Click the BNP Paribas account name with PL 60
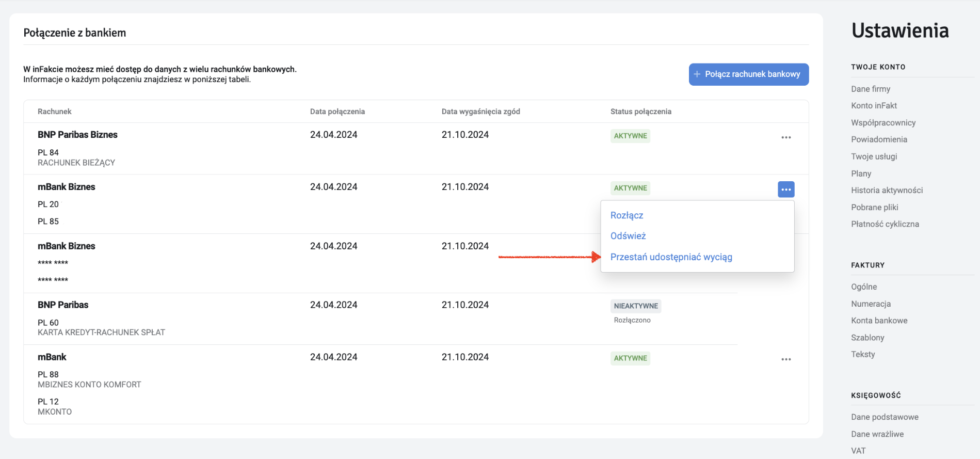980x459 pixels. click(x=63, y=305)
